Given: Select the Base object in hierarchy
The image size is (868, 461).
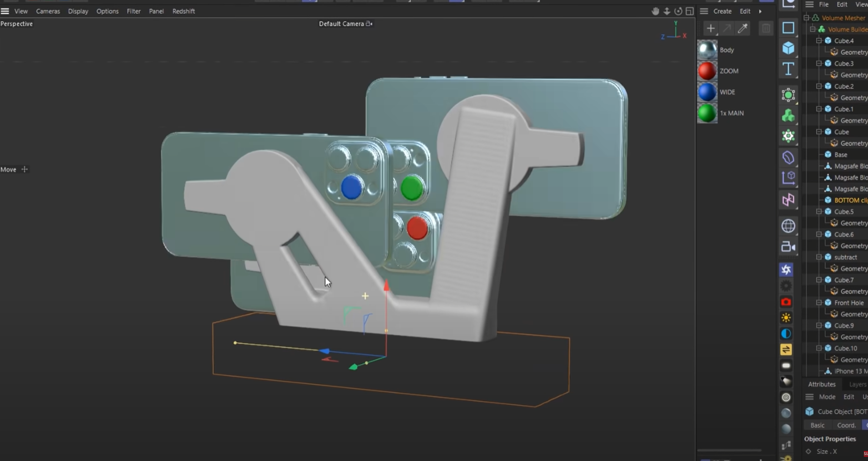Looking at the screenshot, I should [841, 155].
